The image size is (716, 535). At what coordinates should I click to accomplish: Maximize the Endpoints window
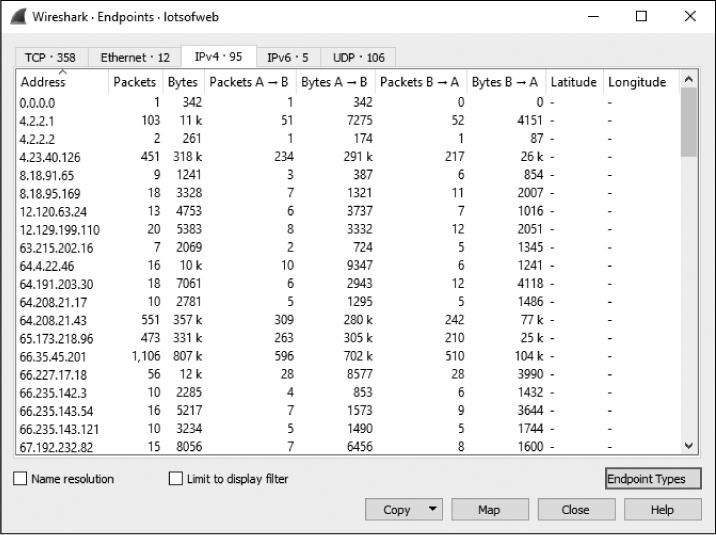click(x=642, y=16)
